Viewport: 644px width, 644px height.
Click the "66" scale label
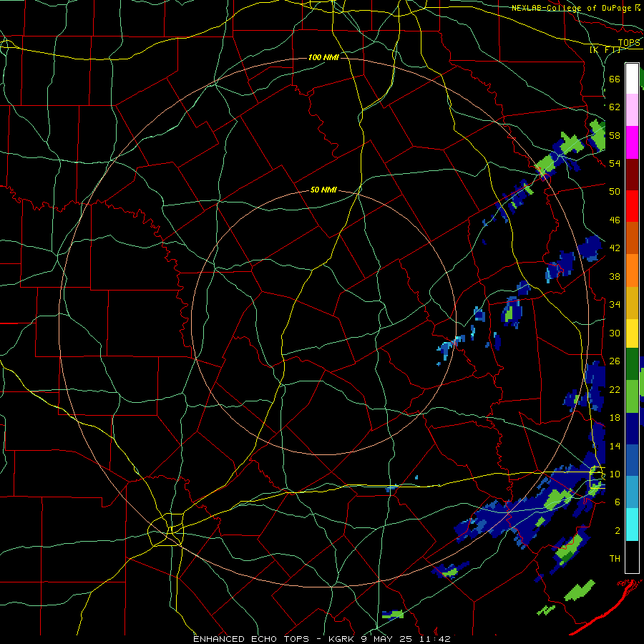pyautogui.click(x=615, y=79)
